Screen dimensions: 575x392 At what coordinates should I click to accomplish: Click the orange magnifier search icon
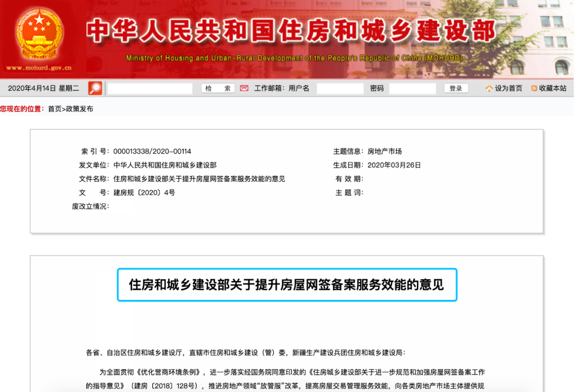pos(95,88)
